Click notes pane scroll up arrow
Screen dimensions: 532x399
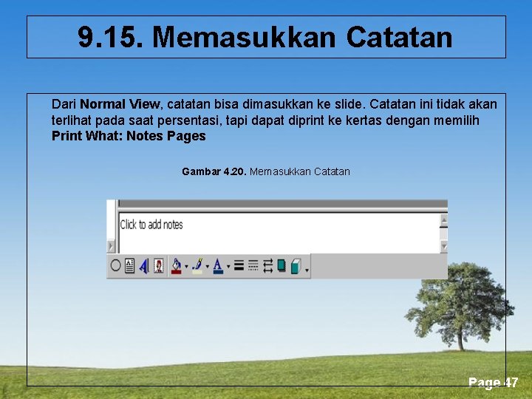click(x=444, y=220)
